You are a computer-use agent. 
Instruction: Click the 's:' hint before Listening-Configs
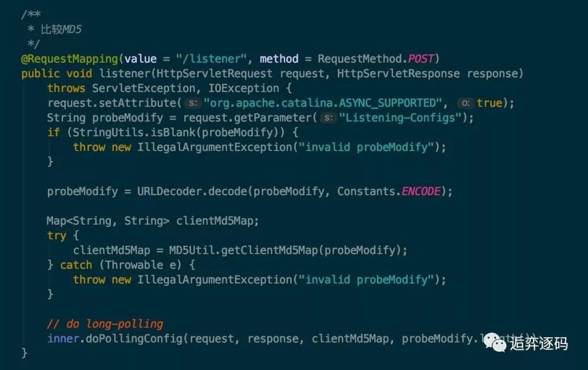[328, 118]
